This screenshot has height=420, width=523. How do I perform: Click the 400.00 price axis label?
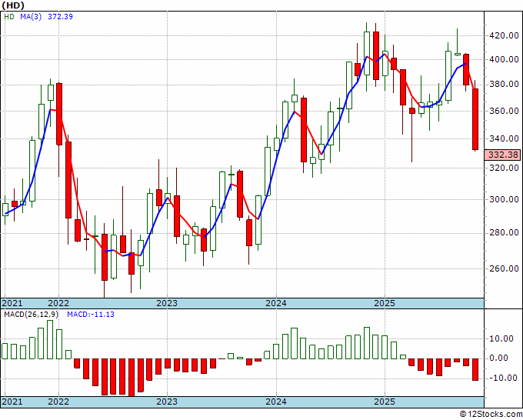pos(505,60)
